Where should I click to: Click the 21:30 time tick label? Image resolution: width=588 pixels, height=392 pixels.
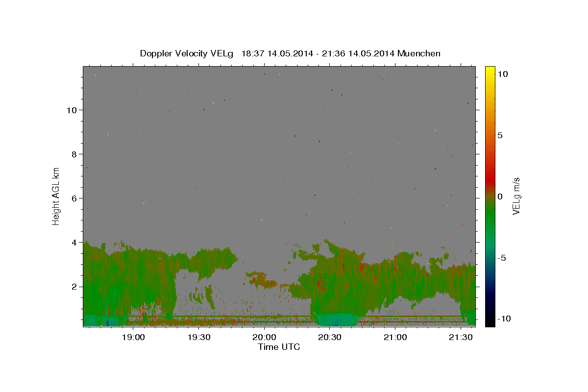(461, 337)
